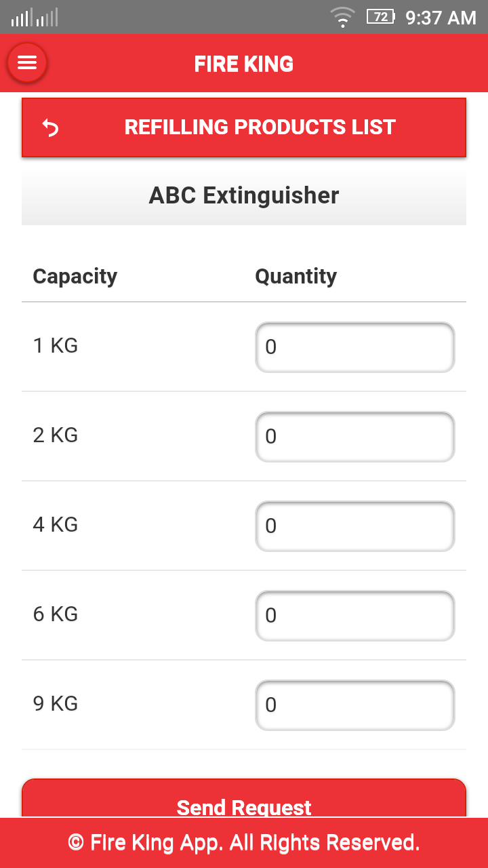Viewport: 488px width, 868px height.
Task: Select the 4 KG quantity field
Action: tap(354, 526)
